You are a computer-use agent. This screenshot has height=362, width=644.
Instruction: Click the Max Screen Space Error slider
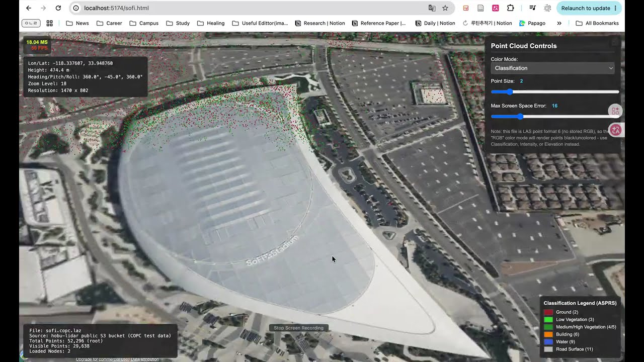pos(555,116)
